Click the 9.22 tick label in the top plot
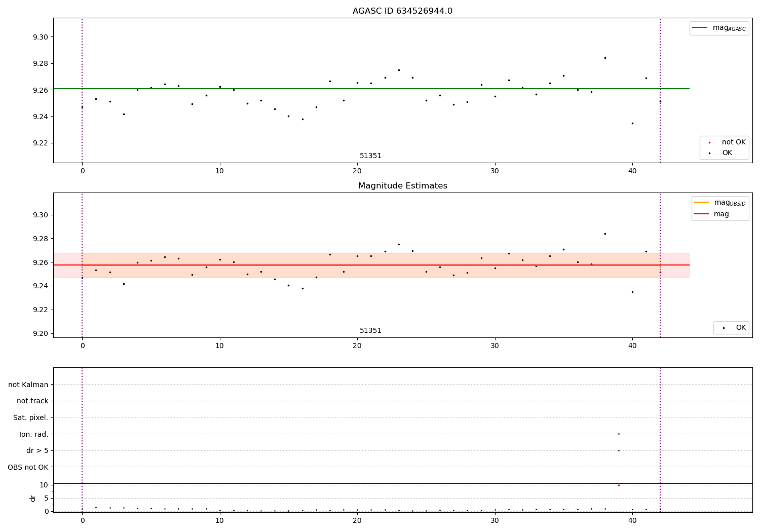760x532 pixels. pos(41,143)
